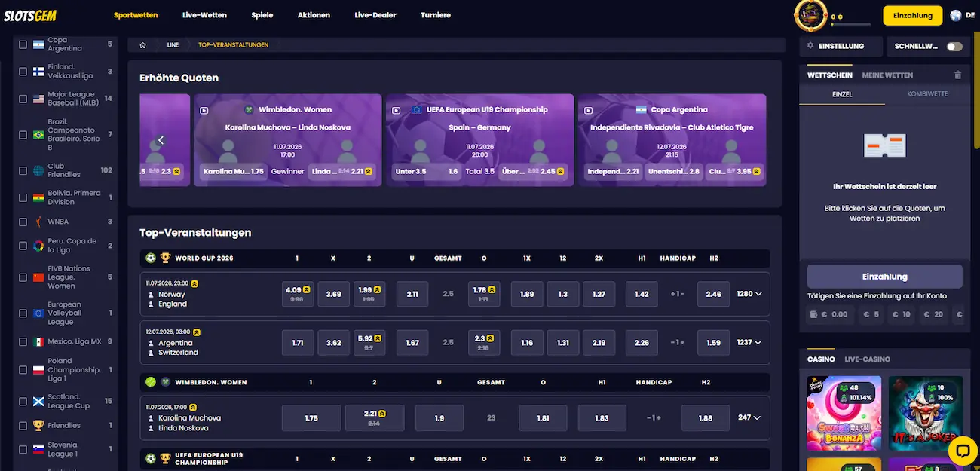Click boosted odds badge next to Norway match date
This screenshot has height=471, width=980.
(x=194, y=283)
